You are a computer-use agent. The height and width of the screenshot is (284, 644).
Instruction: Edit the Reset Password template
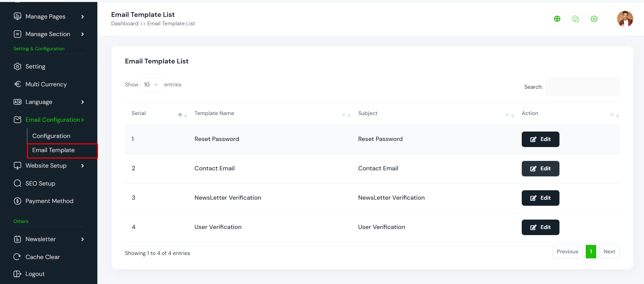(x=540, y=139)
